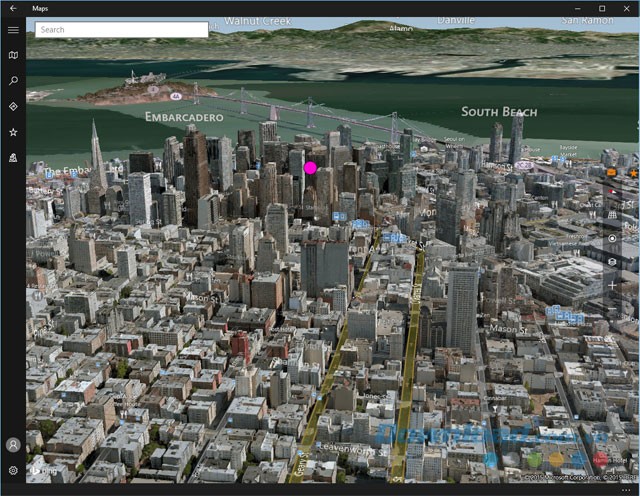Click the Map view icon in sidebar

click(x=13, y=56)
